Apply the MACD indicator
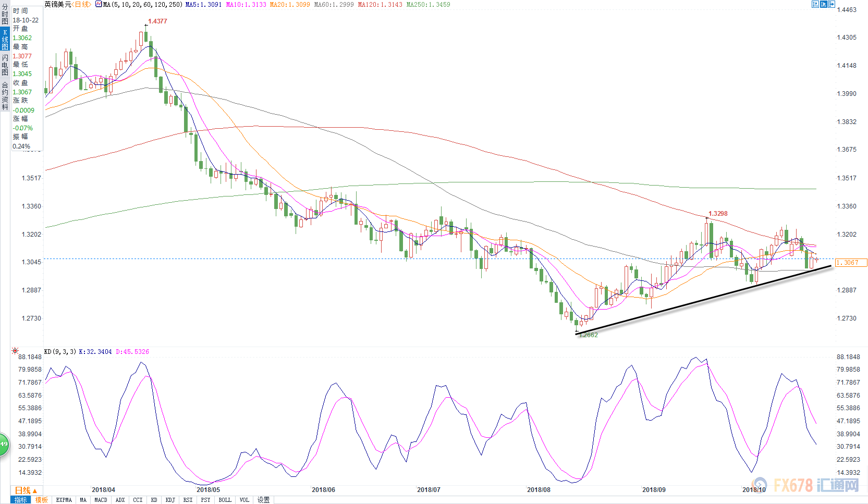 click(x=101, y=500)
